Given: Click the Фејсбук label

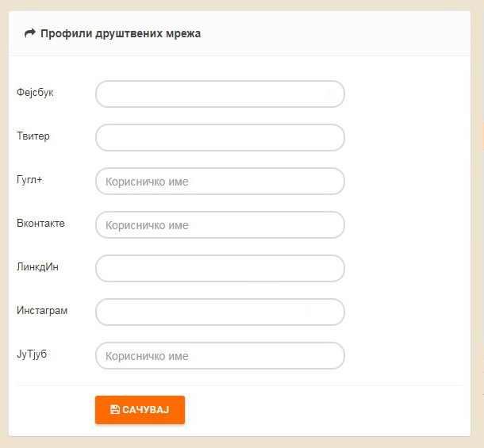Looking at the screenshot, I should 35,92.
